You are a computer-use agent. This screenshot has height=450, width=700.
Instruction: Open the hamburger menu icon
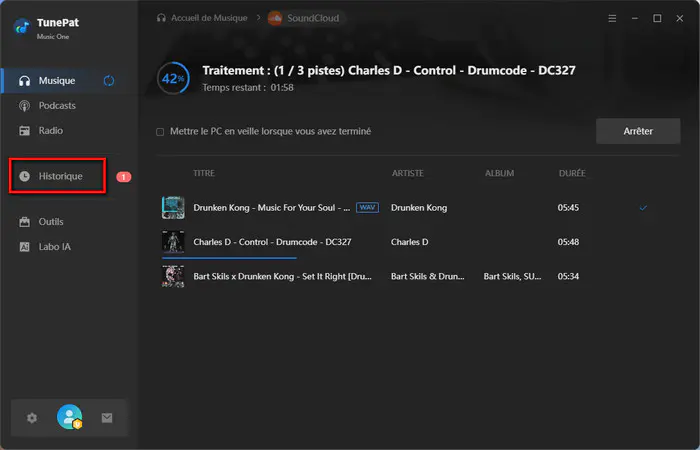pos(612,18)
